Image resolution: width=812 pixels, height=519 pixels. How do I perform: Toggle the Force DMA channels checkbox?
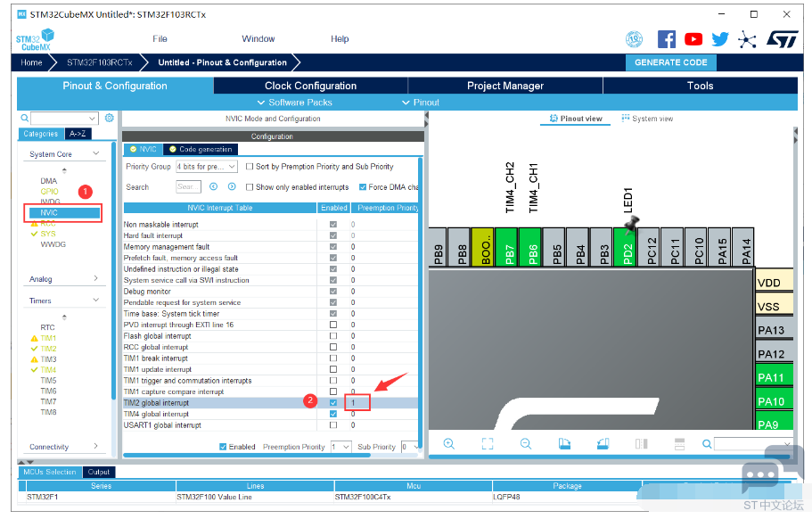point(363,187)
